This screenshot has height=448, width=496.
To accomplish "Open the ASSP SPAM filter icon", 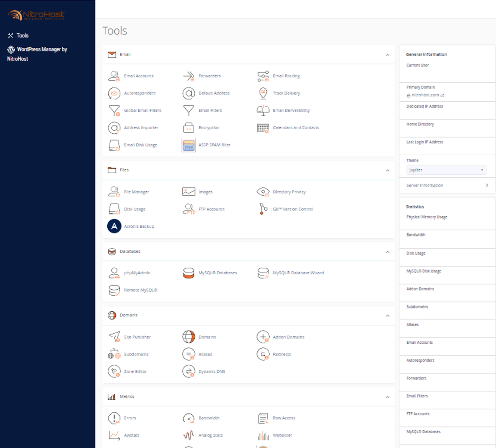I will click(x=188, y=145).
